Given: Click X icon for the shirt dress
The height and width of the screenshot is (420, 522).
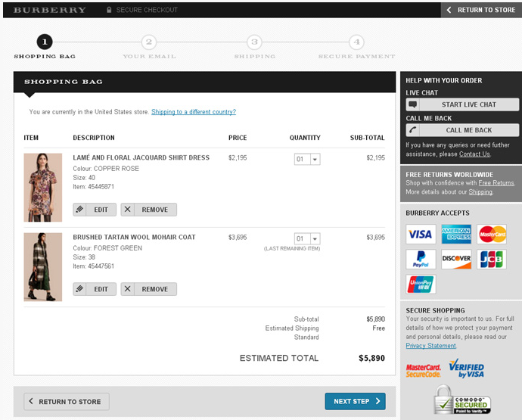Looking at the screenshot, I should point(128,210).
